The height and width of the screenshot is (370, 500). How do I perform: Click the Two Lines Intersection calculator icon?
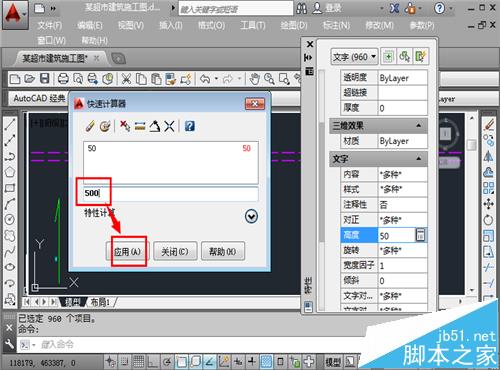[169, 126]
